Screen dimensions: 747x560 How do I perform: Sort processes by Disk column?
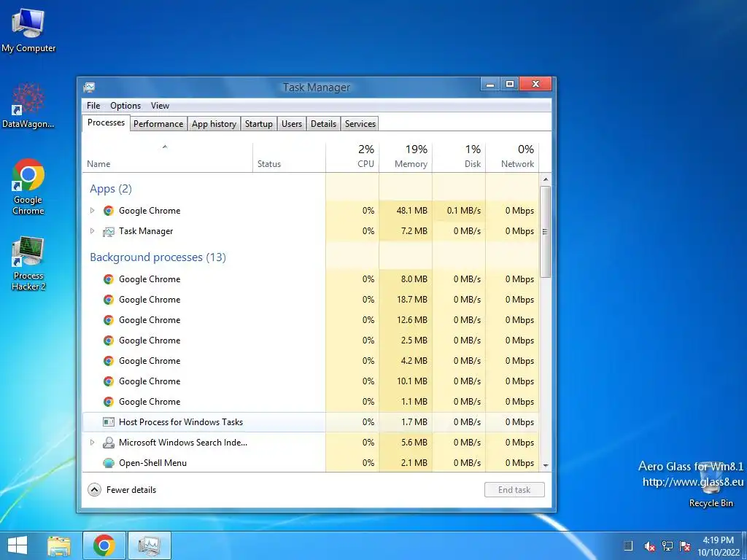(460, 157)
